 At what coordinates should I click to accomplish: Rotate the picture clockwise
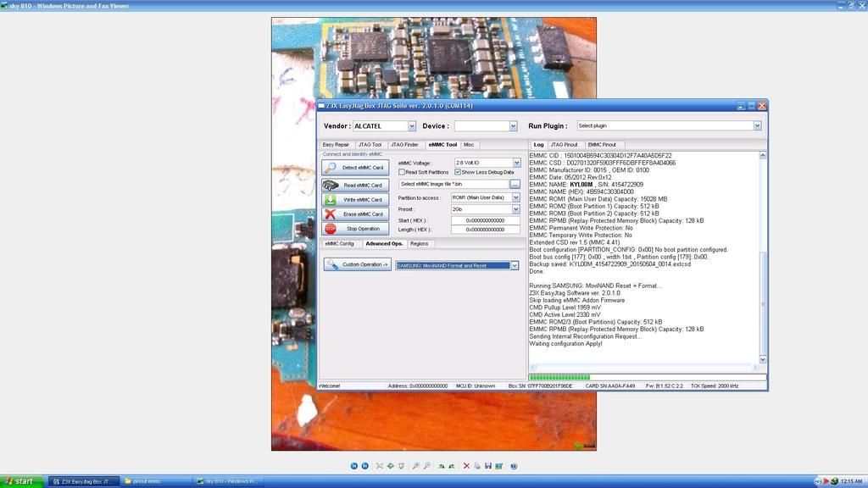coord(441,466)
